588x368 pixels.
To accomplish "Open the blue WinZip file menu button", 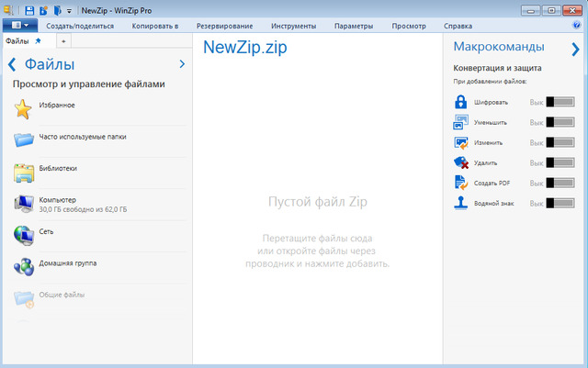I will [20, 26].
